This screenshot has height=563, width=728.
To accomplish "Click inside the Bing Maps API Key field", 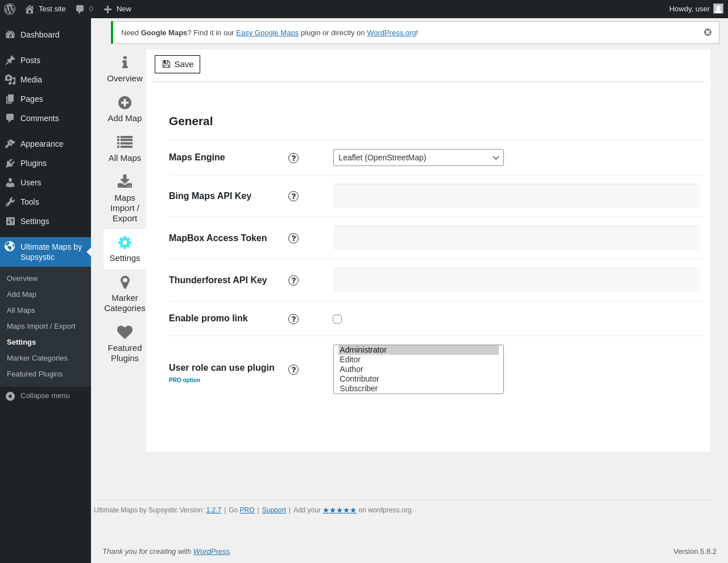I will click(x=516, y=196).
